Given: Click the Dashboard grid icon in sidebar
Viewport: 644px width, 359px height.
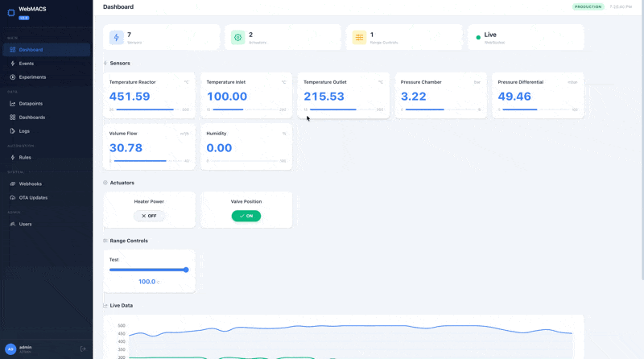Looking at the screenshot, I should click(13, 50).
